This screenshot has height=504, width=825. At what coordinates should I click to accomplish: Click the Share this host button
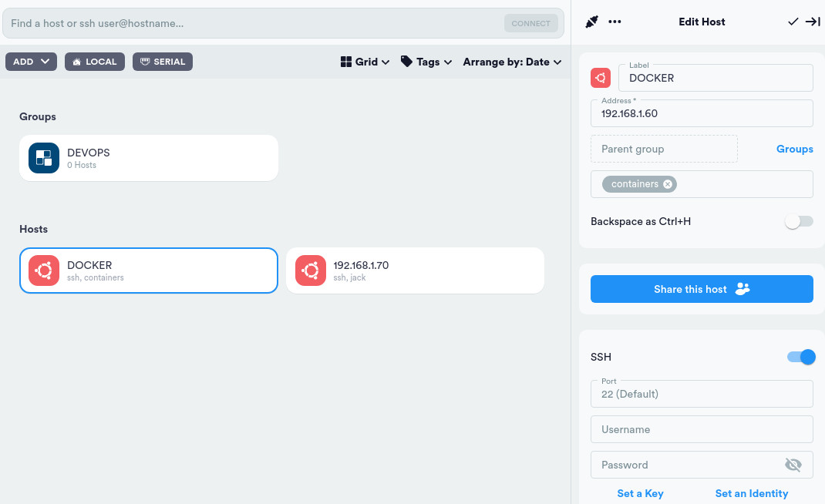pyautogui.click(x=701, y=289)
